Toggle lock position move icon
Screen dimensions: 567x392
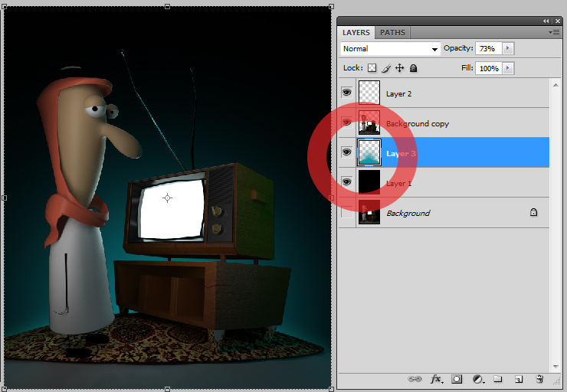point(399,68)
